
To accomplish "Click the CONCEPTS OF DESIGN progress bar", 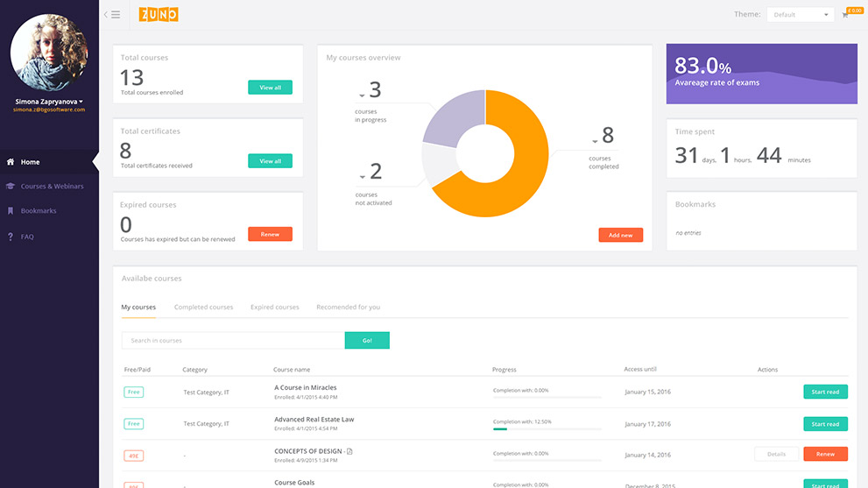I will (x=547, y=460).
